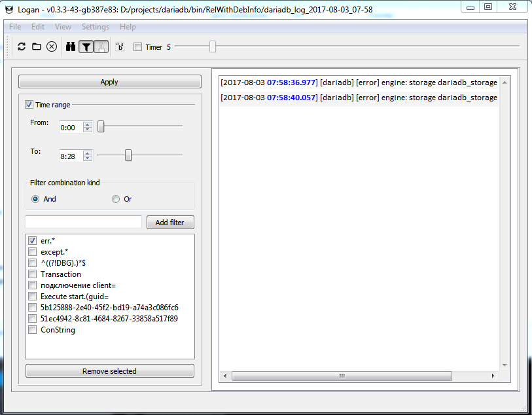Select the Or combination radio button
The height and width of the screenshot is (415, 532).
[x=116, y=199]
